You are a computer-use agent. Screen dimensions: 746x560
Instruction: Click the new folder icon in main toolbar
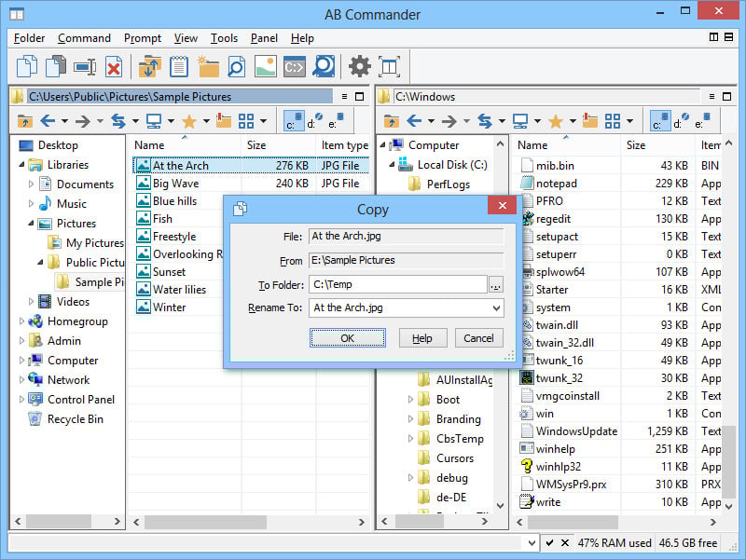[x=208, y=66]
